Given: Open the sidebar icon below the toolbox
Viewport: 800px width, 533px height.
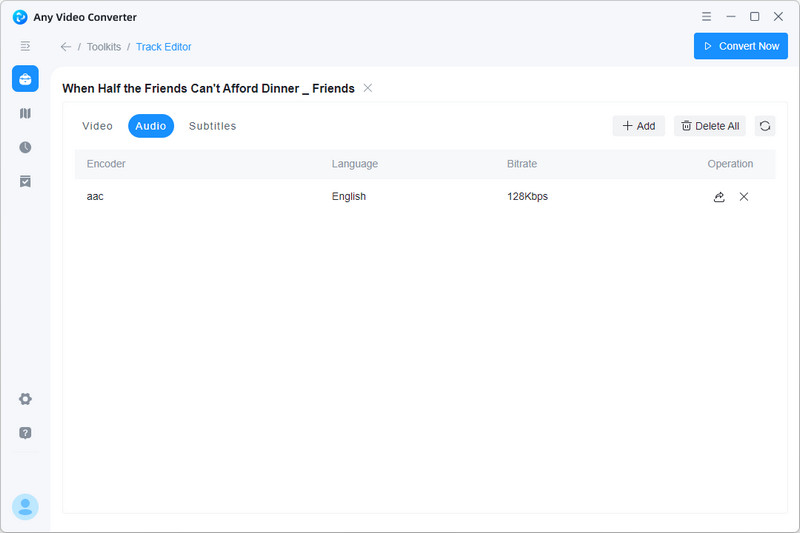Looking at the screenshot, I should 25,113.
